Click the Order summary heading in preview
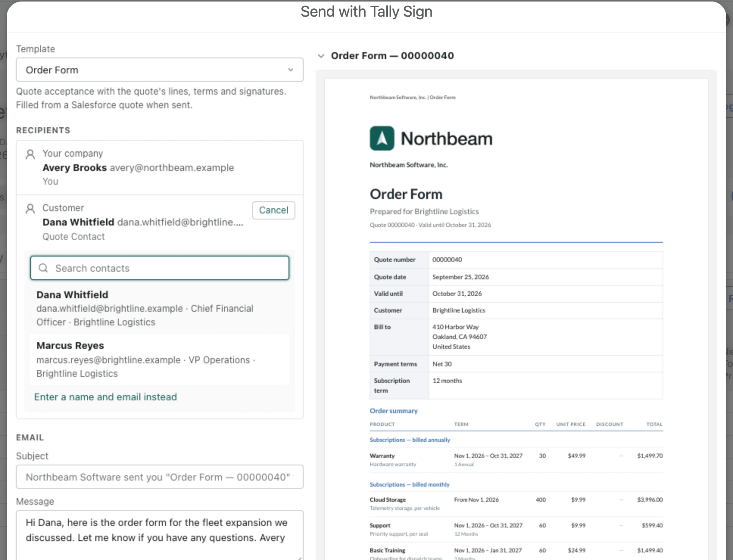733x560 pixels. click(393, 411)
